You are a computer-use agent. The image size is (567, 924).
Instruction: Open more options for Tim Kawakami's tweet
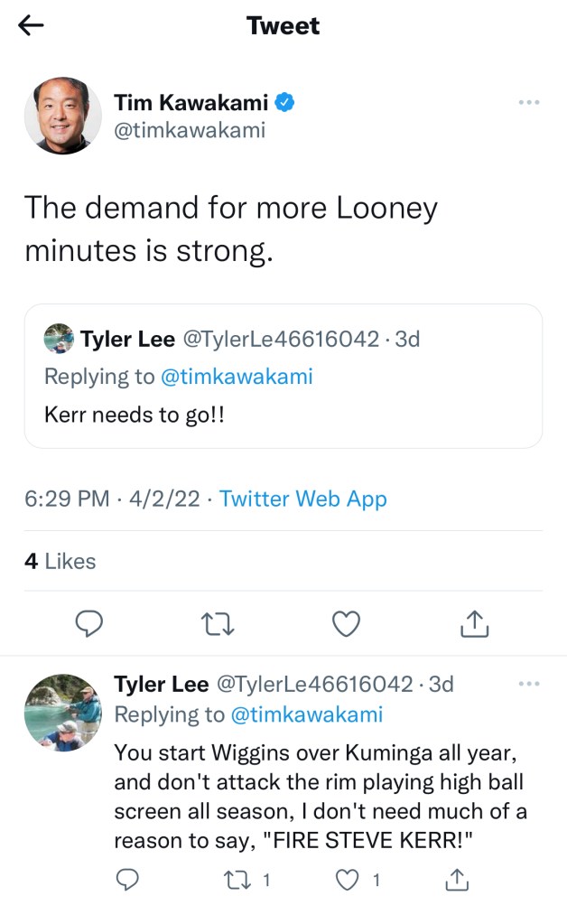coord(528,103)
